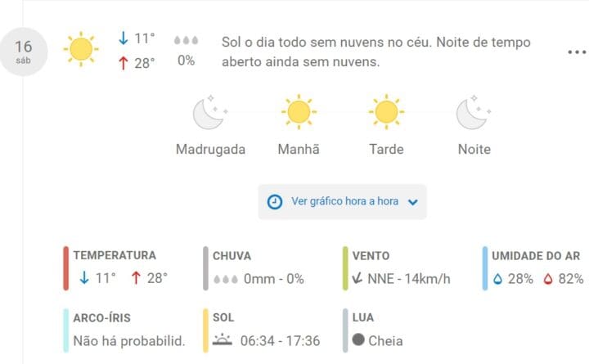
Task: Select the Tarde sun icon
Action: 386,112
